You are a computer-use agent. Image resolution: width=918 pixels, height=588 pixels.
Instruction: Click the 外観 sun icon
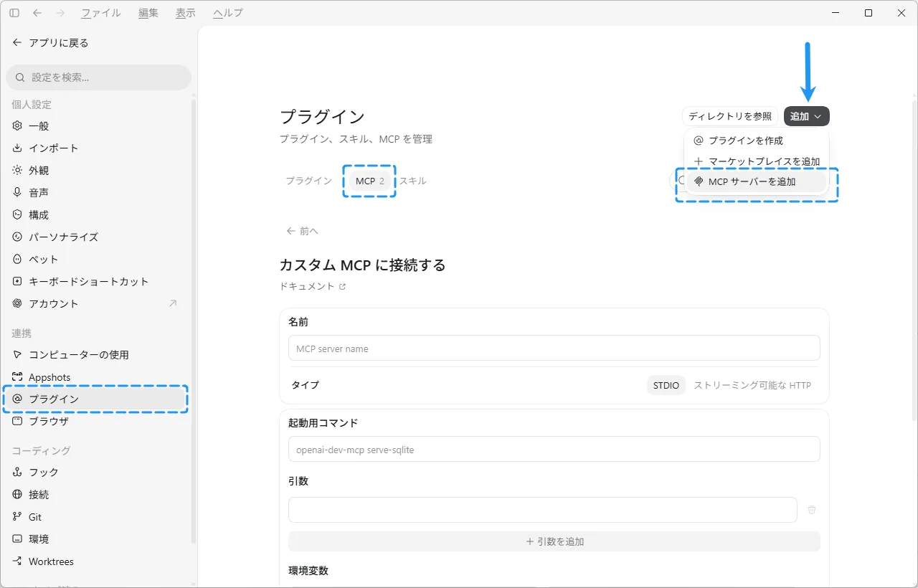point(17,170)
